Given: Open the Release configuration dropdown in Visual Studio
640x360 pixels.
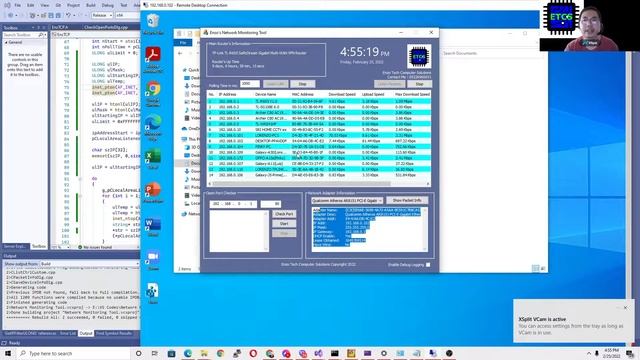Looking at the screenshot, I should click(102, 15).
